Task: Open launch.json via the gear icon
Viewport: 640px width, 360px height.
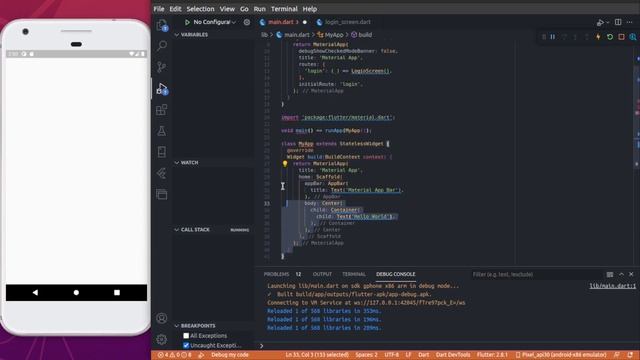Action: pos(247,22)
